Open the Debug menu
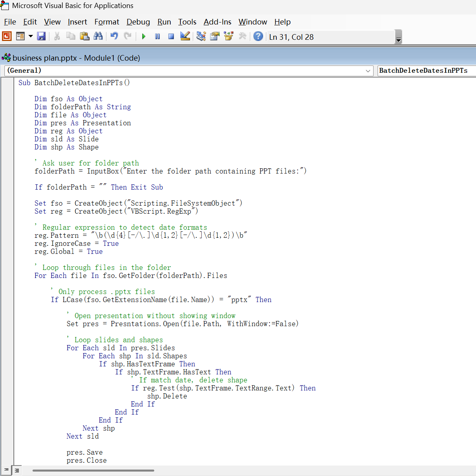476x476 pixels. pos(138,22)
